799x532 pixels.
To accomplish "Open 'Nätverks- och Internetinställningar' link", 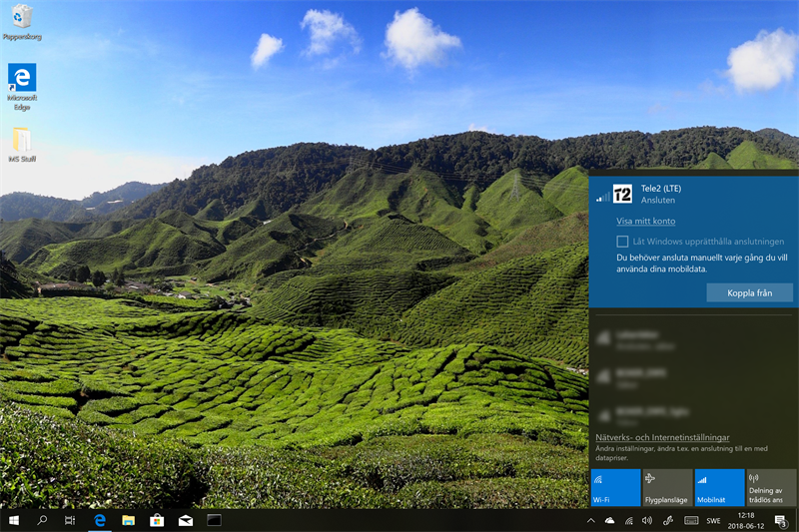I will pos(662,437).
